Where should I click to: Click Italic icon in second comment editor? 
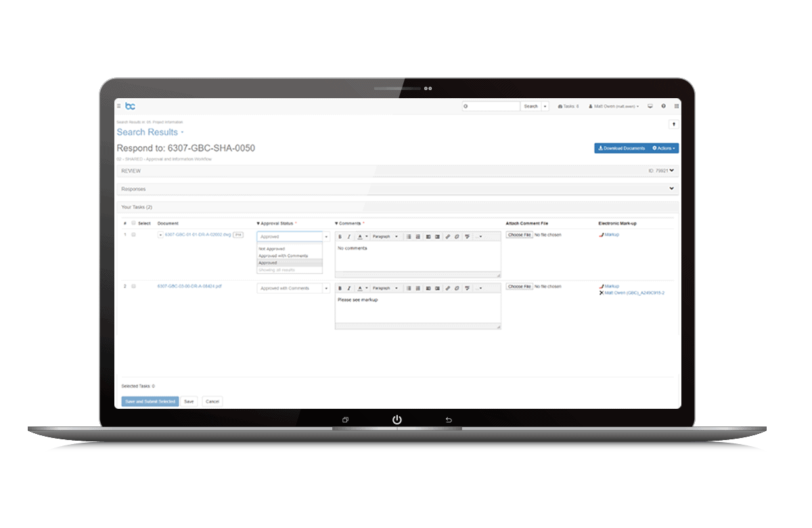coord(349,288)
